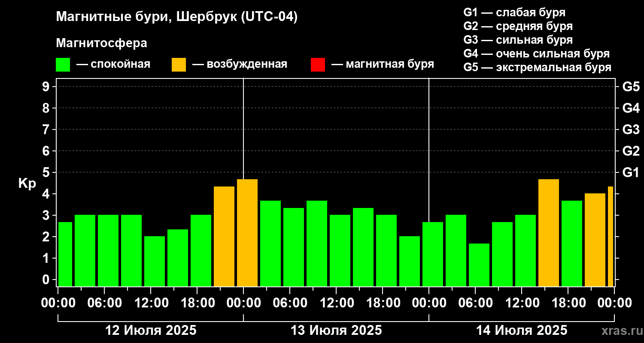The image size is (644, 343).
Task: Click the 'G3 — сильная буря' description line
Action: 518,40
